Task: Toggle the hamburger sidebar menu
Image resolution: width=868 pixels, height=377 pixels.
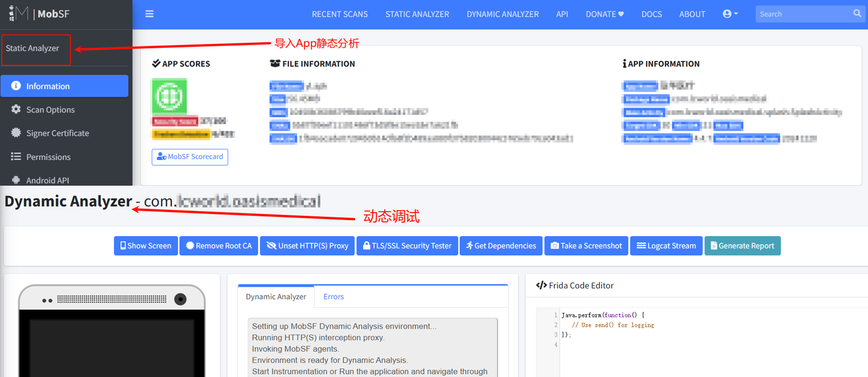Action: tap(149, 14)
